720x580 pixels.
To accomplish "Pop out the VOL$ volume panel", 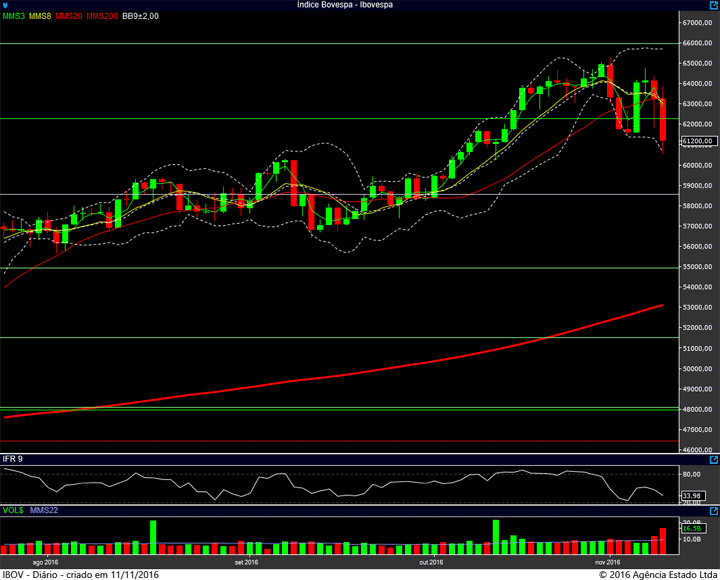I will [x=714, y=511].
